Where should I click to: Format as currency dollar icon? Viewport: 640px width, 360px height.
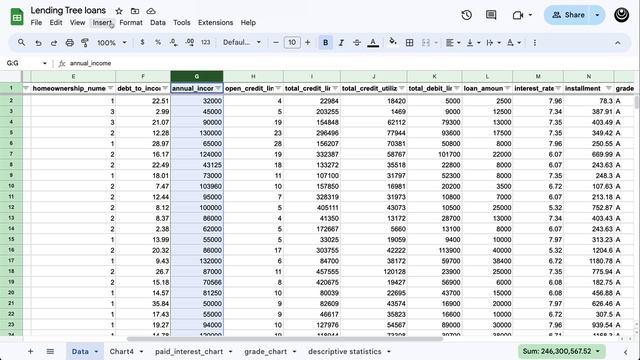142,42
